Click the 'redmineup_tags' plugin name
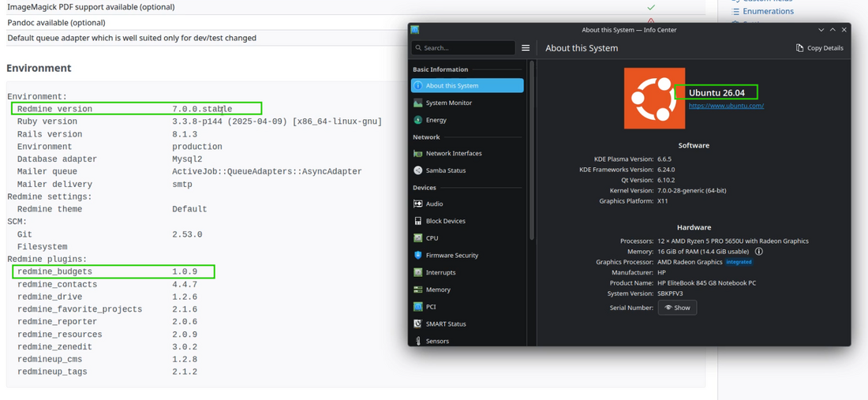Image resolution: width=868 pixels, height=400 pixels. (52, 372)
